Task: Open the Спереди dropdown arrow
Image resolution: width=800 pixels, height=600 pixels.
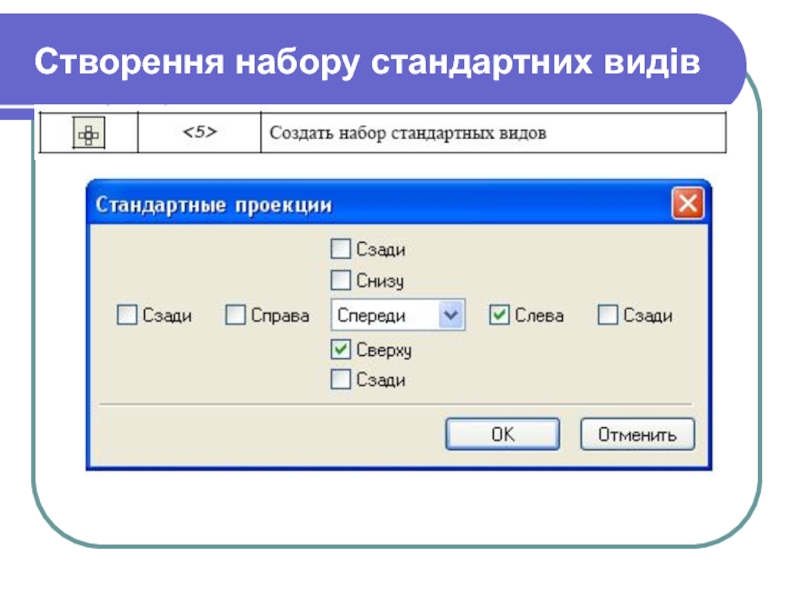Action: (x=452, y=316)
